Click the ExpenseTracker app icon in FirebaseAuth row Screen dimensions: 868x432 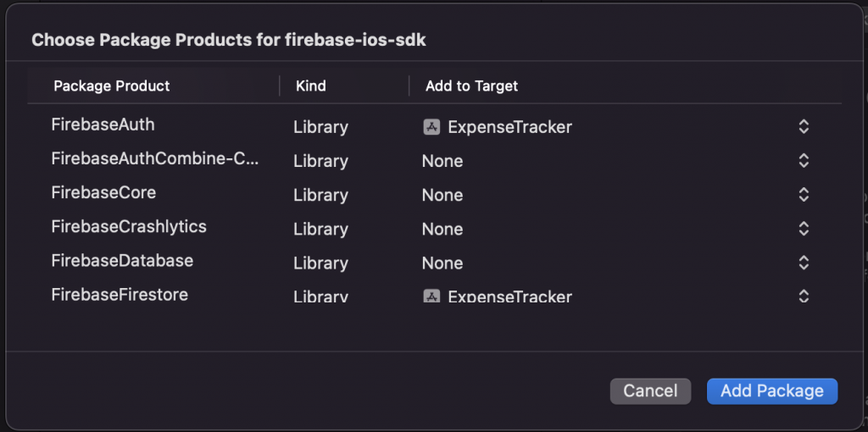click(x=431, y=127)
